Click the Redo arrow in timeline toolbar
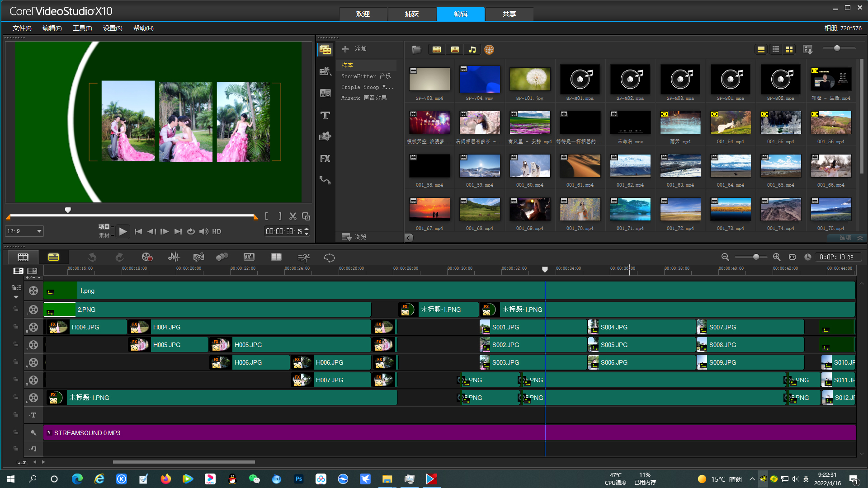This screenshot has height=488, width=868. click(x=119, y=257)
